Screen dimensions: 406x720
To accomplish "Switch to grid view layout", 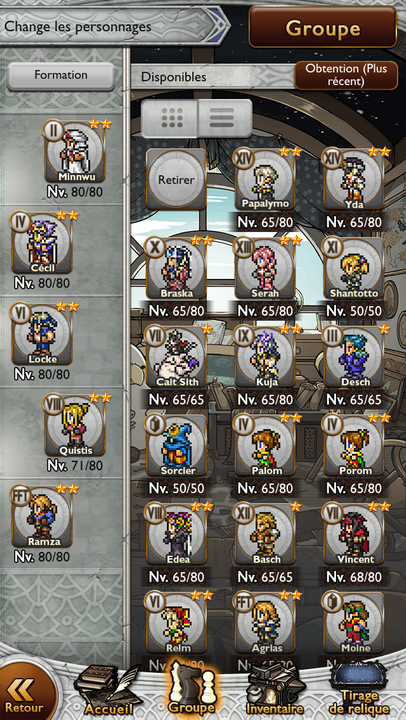I will click(170, 118).
